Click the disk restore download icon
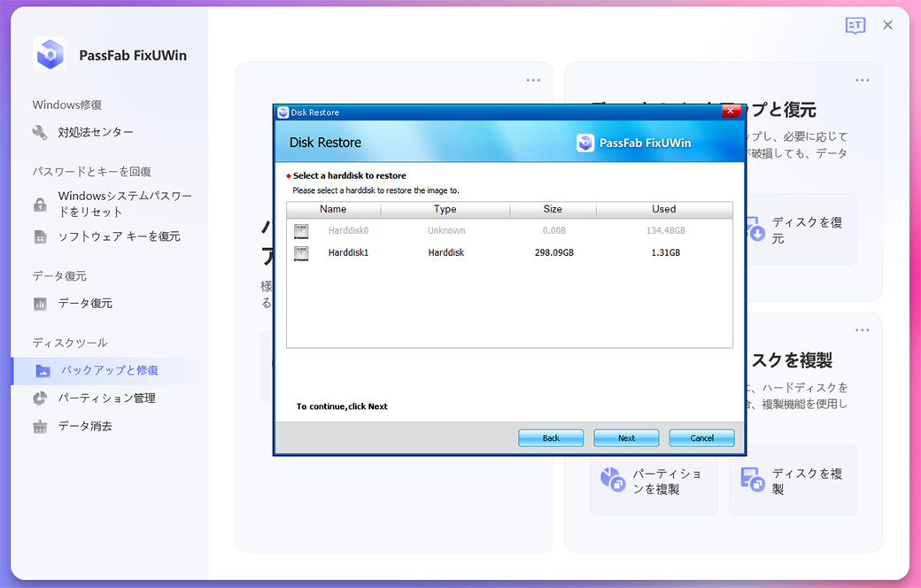This screenshot has width=921, height=588. point(755,231)
